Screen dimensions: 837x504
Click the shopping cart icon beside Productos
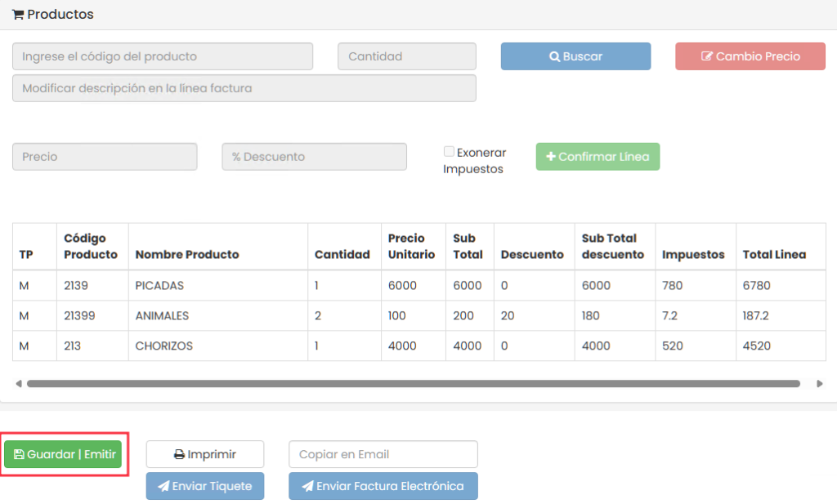[x=17, y=15]
